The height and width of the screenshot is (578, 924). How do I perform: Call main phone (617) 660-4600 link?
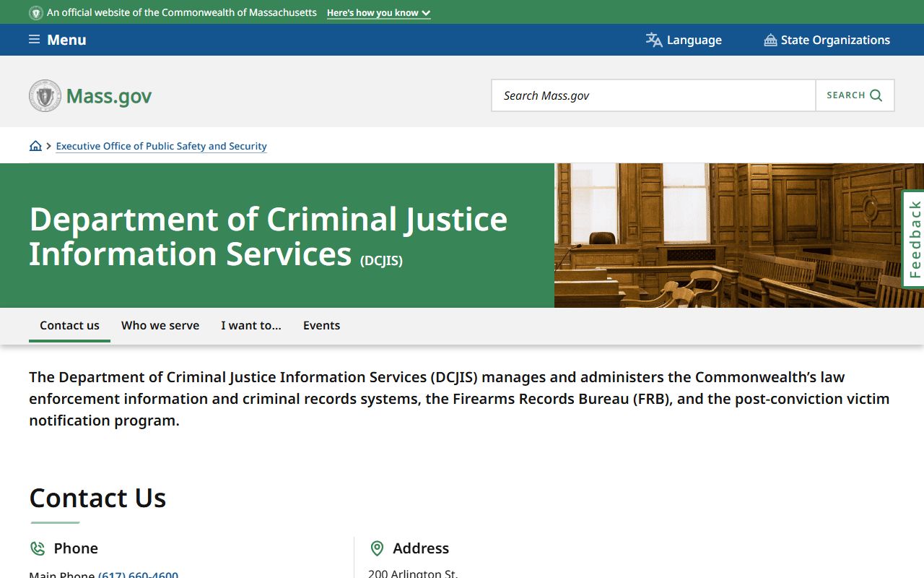[x=138, y=575]
